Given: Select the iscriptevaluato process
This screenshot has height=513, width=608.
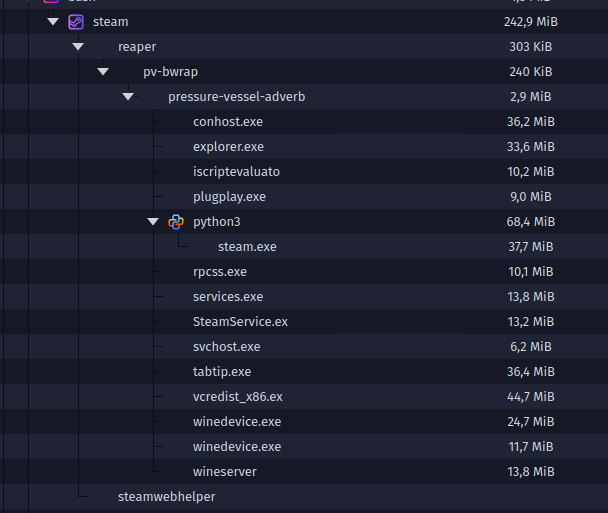Looking at the screenshot, I should 304,172.
